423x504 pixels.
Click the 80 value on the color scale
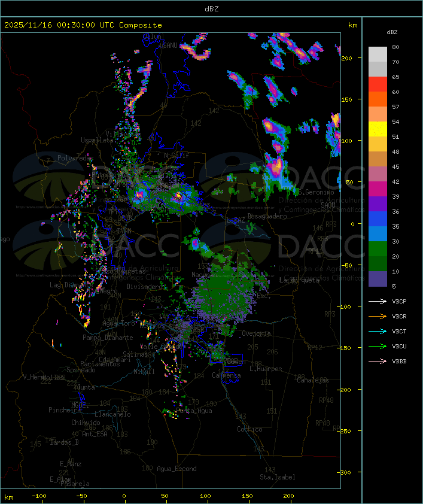point(395,47)
